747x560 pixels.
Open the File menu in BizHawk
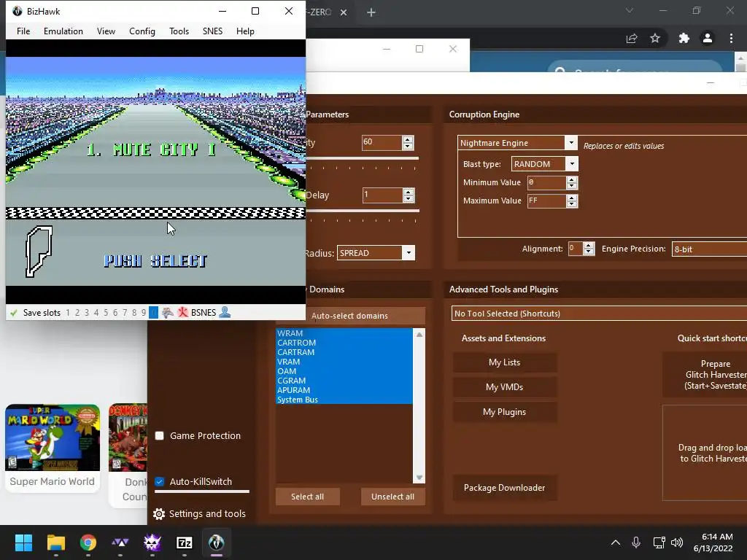(x=23, y=31)
